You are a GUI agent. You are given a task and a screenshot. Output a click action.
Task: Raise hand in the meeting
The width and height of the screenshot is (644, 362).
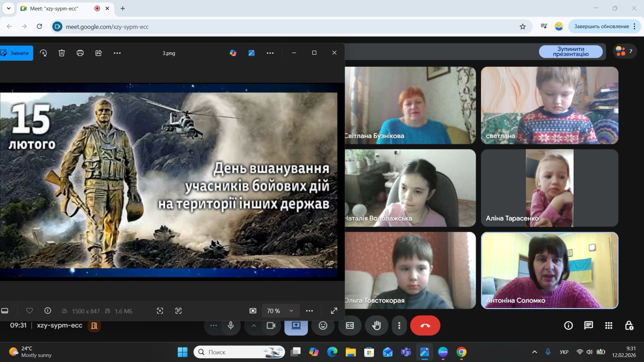click(x=376, y=325)
